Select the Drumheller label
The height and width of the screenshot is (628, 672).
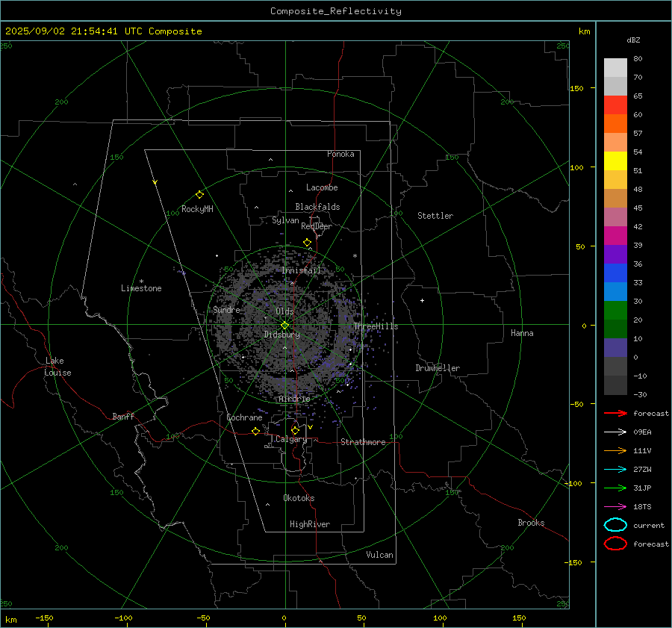(438, 368)
